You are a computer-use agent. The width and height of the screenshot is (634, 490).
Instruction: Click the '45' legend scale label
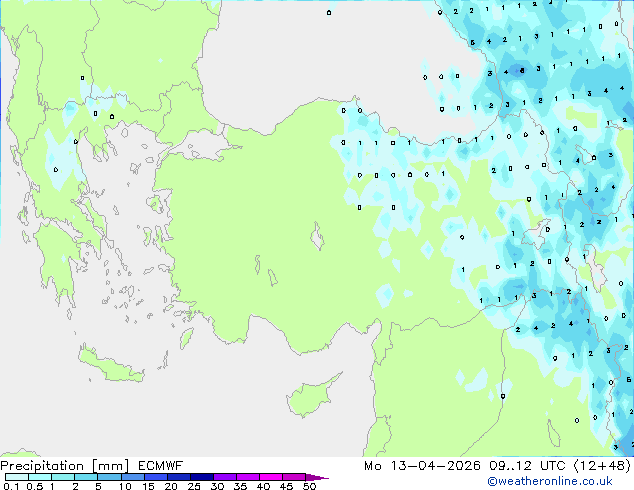pyautogui.click(x=286, y=486)
